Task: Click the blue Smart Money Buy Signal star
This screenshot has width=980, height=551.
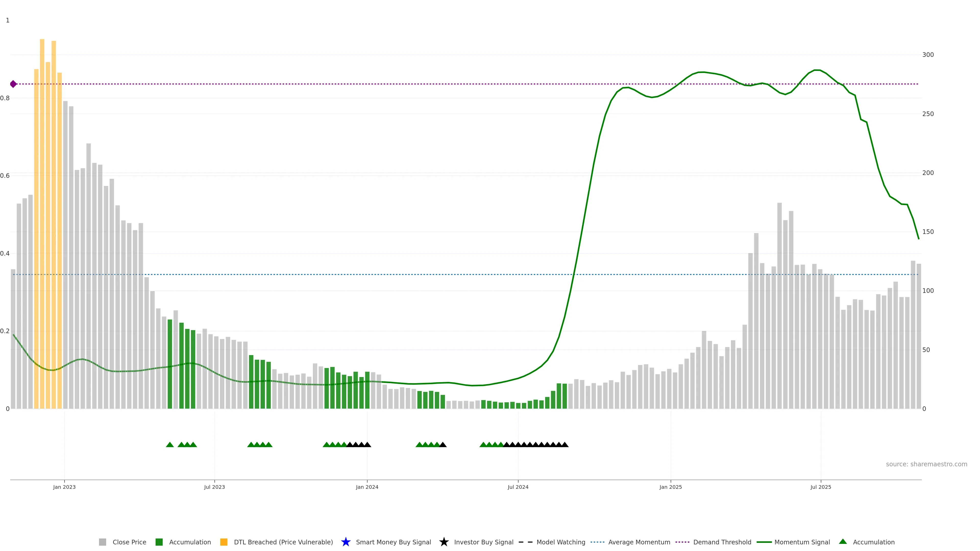Action: 346,542
